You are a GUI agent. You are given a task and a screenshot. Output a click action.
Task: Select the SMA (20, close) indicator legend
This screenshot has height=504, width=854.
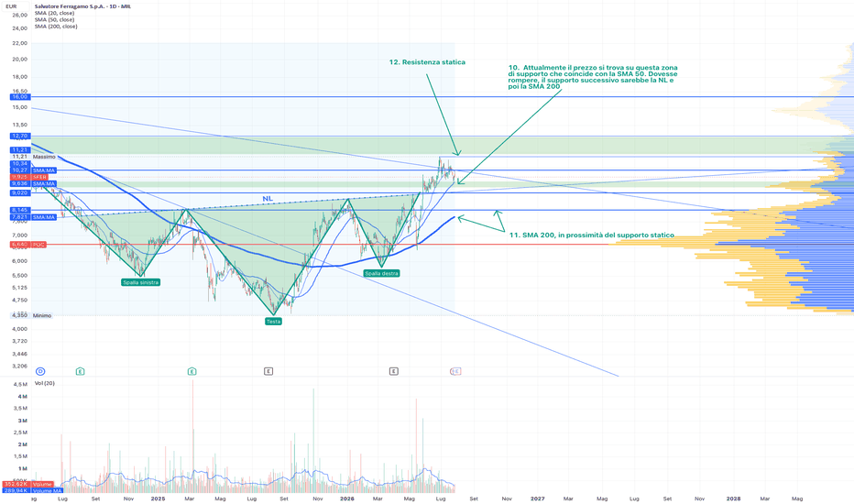tap(54, 13)
